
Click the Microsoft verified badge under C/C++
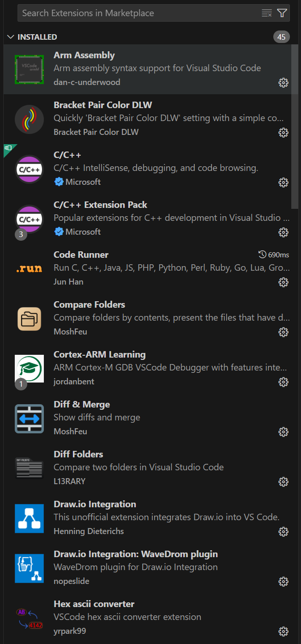(x=59, y=182)
